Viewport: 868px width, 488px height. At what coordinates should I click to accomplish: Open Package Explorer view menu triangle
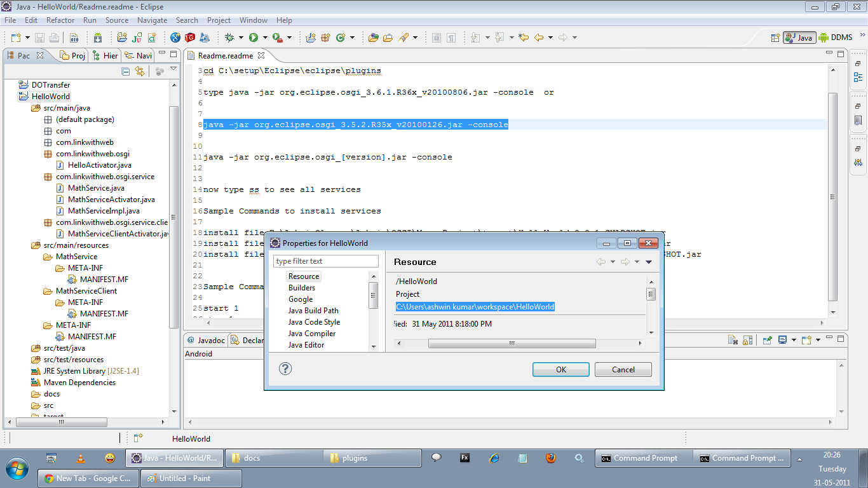pyautogui.click(x=173, y=69)
